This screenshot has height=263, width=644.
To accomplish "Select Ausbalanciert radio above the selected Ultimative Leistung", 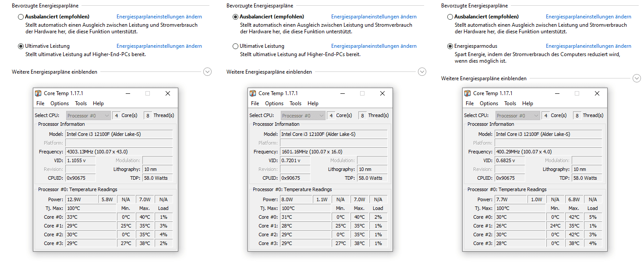I will (21, 17).
